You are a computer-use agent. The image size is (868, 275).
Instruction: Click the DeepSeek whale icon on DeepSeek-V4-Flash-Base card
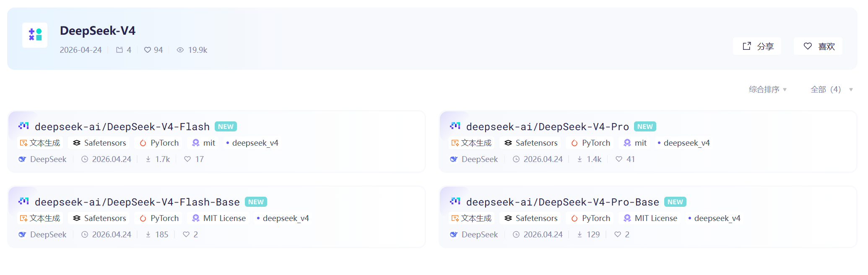[x=23, y=234]
